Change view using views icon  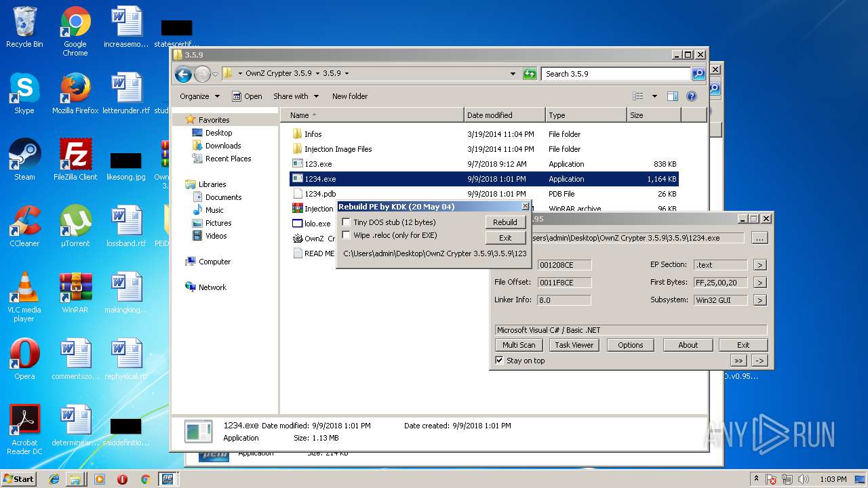tap(637, 96)
